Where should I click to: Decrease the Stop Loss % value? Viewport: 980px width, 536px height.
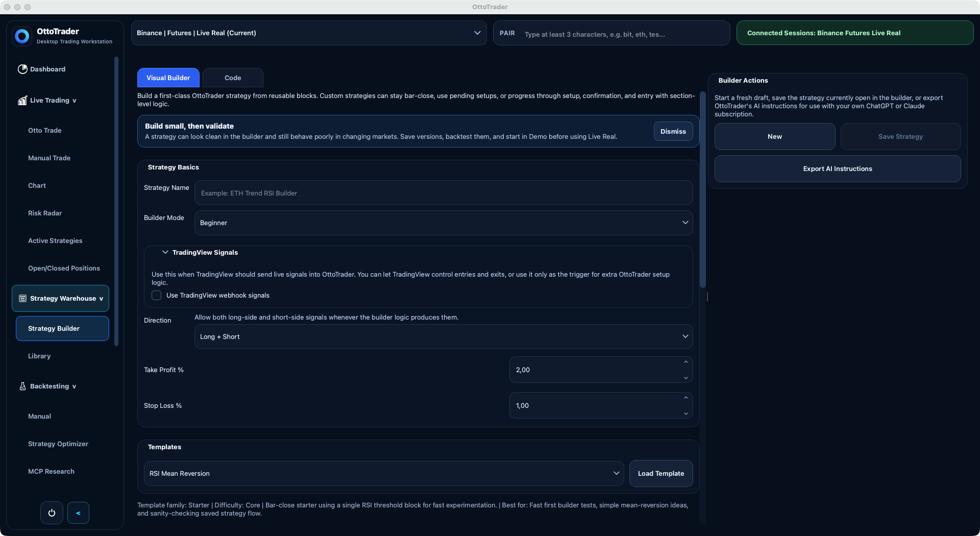tap(685, 413)
